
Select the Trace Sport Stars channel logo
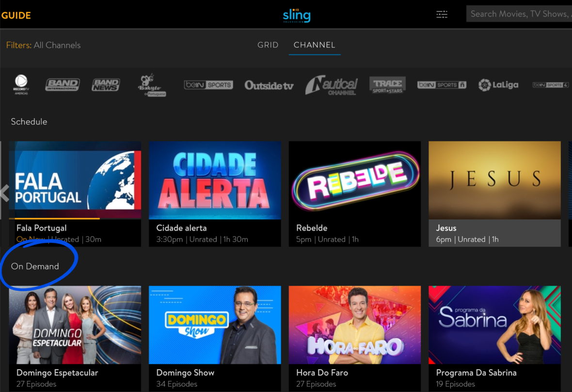(x=387, y=85)
